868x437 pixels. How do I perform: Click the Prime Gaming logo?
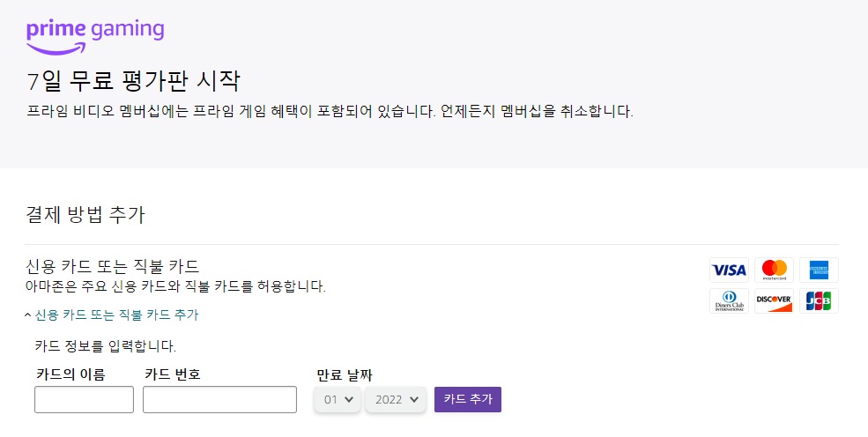pyautogui.click(x=95, y=37)
